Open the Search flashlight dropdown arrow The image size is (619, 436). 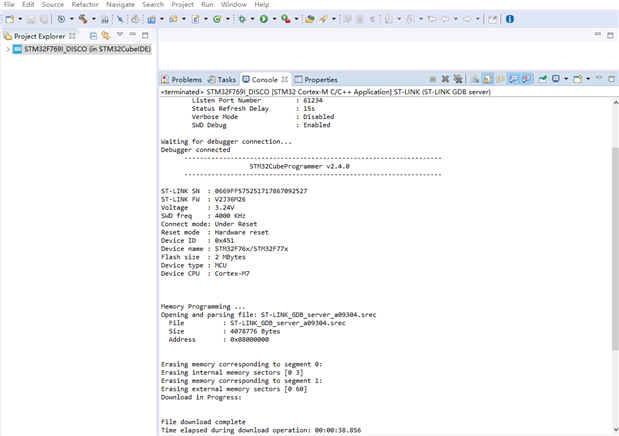pos(334,19)
